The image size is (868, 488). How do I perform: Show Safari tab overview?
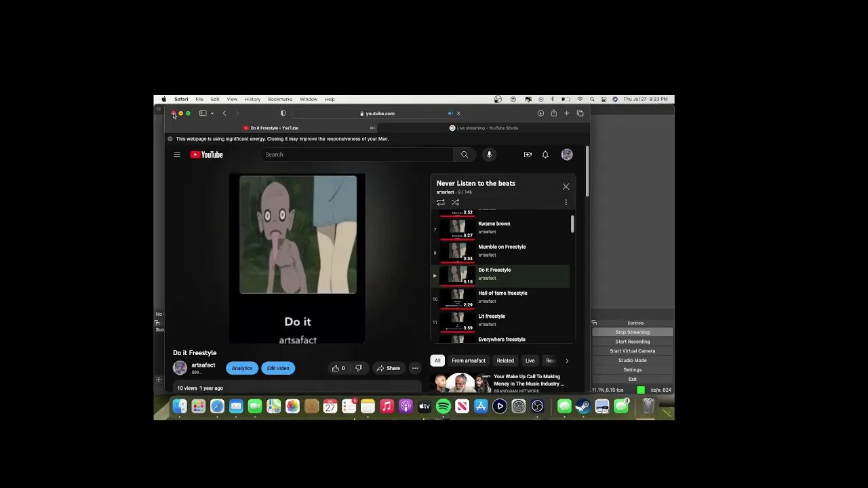point(580,113)
